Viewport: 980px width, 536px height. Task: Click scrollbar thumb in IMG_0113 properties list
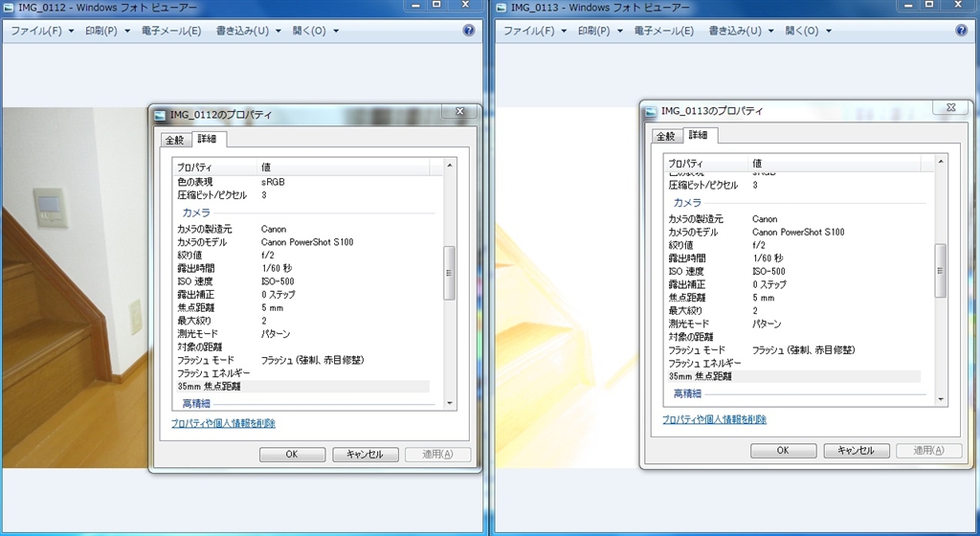(940, 271)
